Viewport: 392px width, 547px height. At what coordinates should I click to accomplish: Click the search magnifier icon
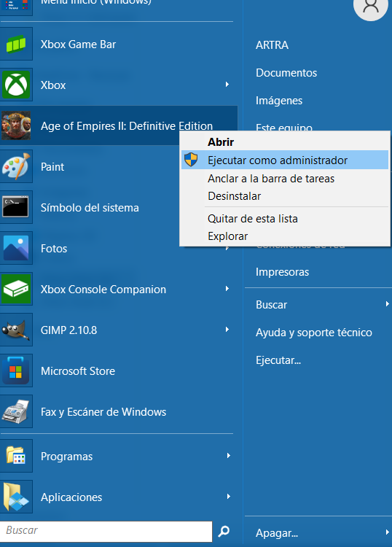point(224,531)
